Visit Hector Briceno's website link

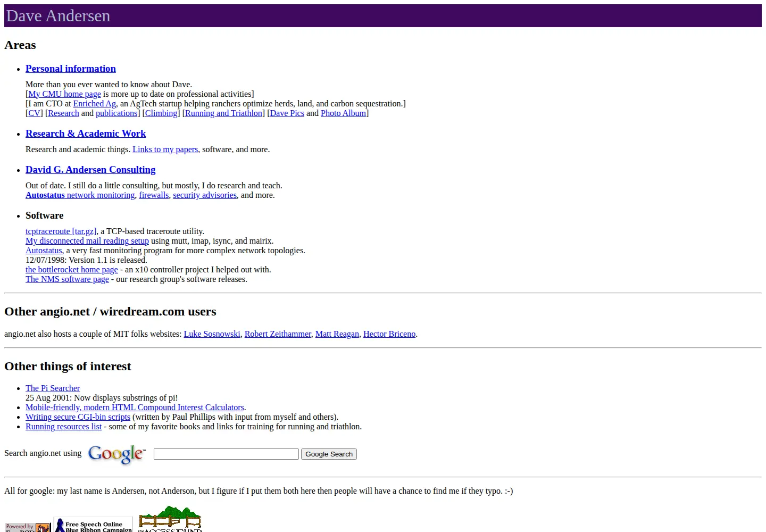point(389,334)
